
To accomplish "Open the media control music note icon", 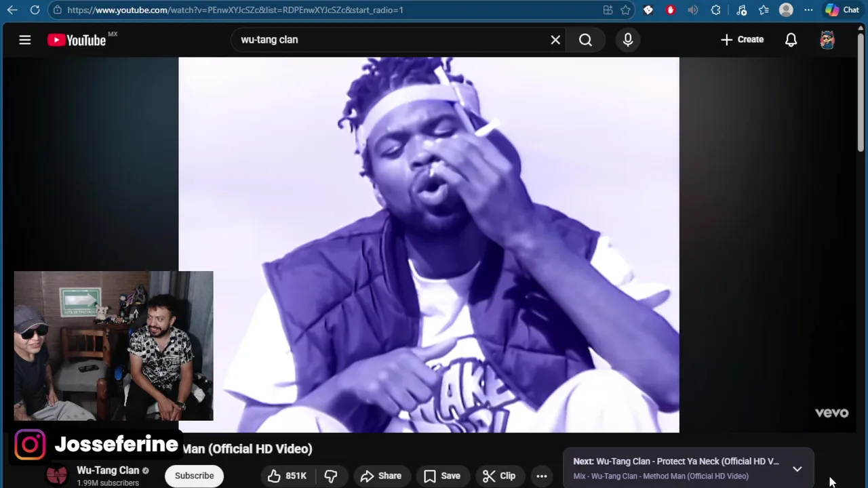I will pos(741,10).
